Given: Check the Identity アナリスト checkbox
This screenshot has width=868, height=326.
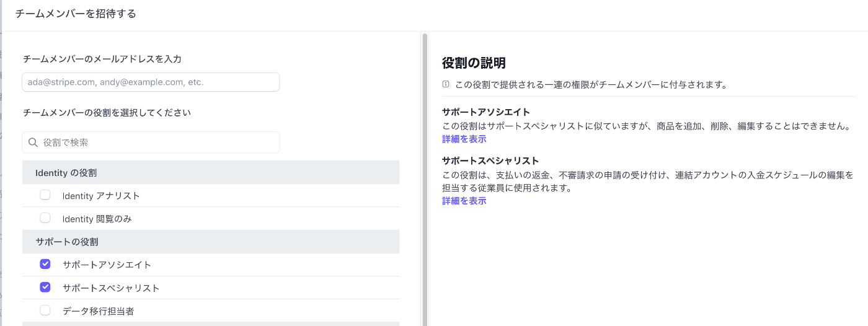Looking at the screenshot, I should point(45,195).
